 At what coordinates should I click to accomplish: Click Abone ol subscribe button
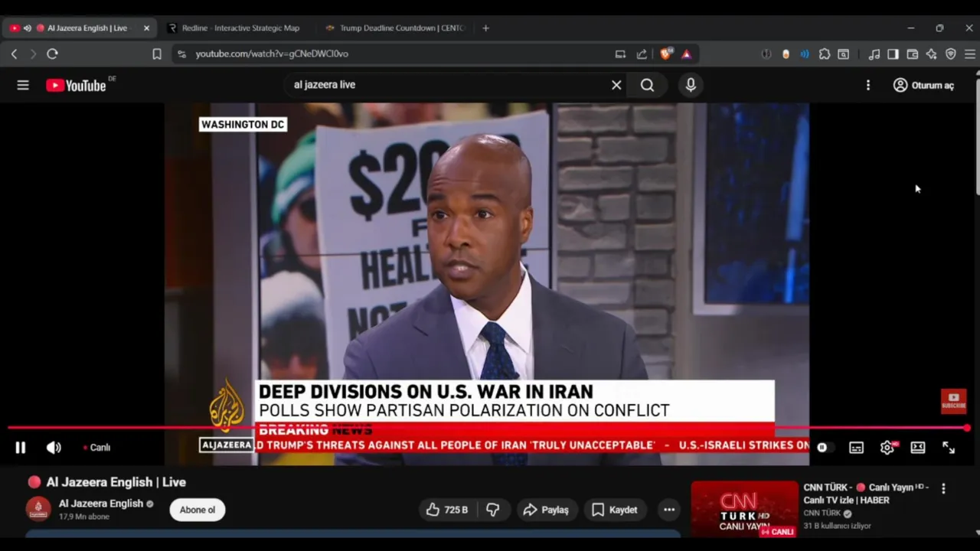pyautogui.click(x=198, y=510)
